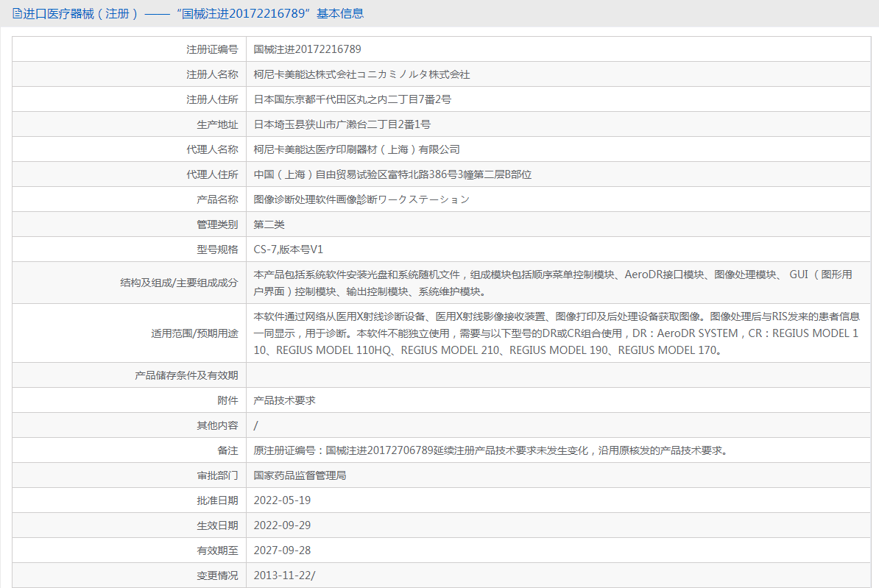Click the document icon beside the page title
879x588 pixels.
(x=18, y=13)
